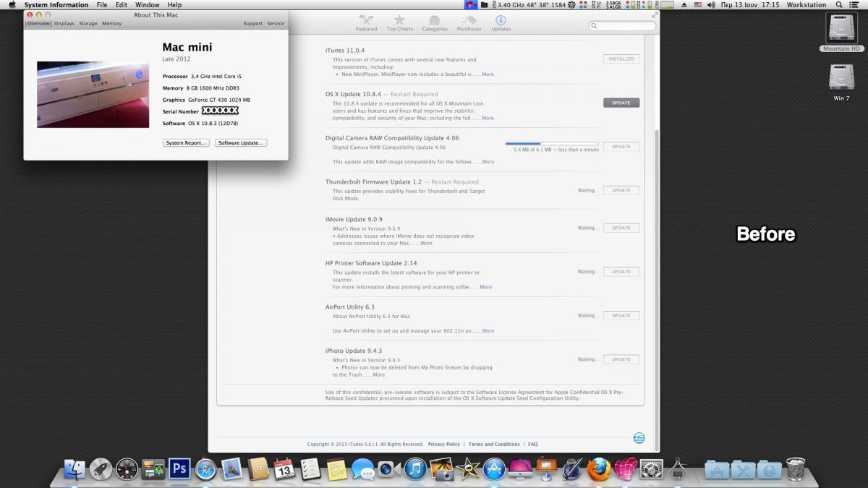The width and height of the screenshot is (868, 488).
Task: Open the System Information menu
Action: (56, 4)
